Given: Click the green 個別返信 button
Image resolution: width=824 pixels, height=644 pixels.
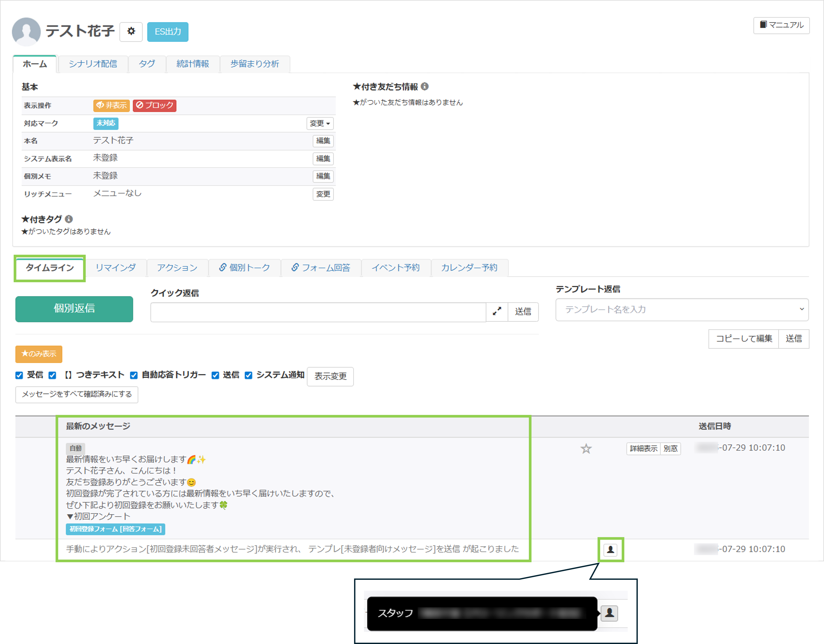Looking at the screenshot, I should pyautogui.click(x=74, y=309).
